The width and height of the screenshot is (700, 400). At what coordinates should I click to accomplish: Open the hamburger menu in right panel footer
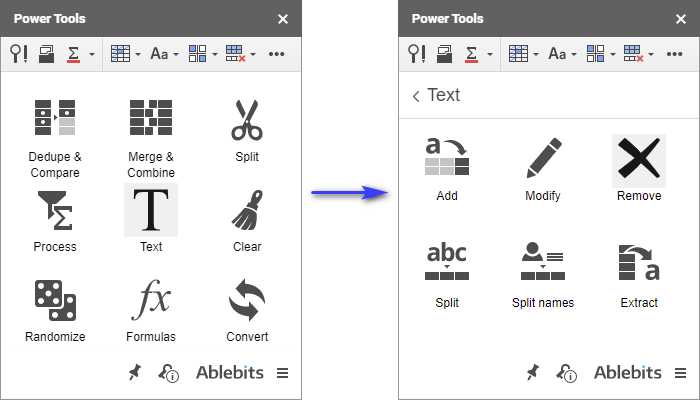pos(680,372)
